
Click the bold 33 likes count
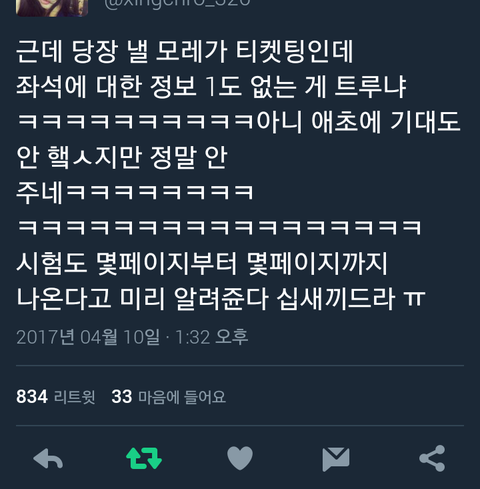122,397
